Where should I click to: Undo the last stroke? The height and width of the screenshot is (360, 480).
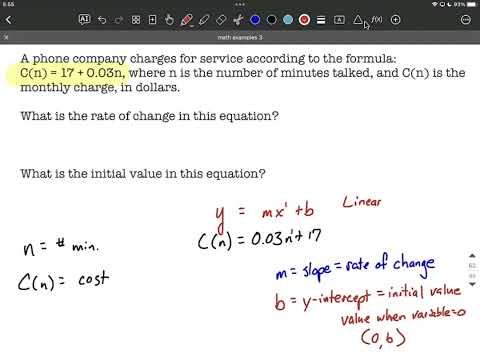(x=102, y=20)
